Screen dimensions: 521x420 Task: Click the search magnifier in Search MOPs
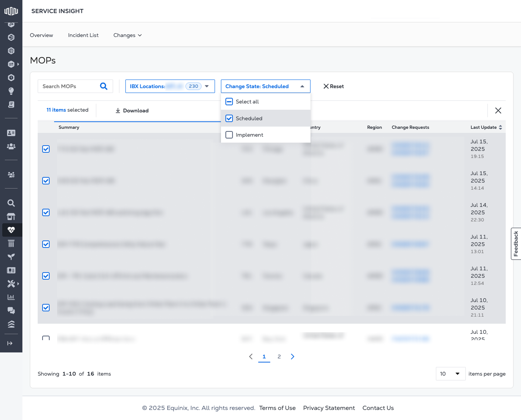point(104,86)
